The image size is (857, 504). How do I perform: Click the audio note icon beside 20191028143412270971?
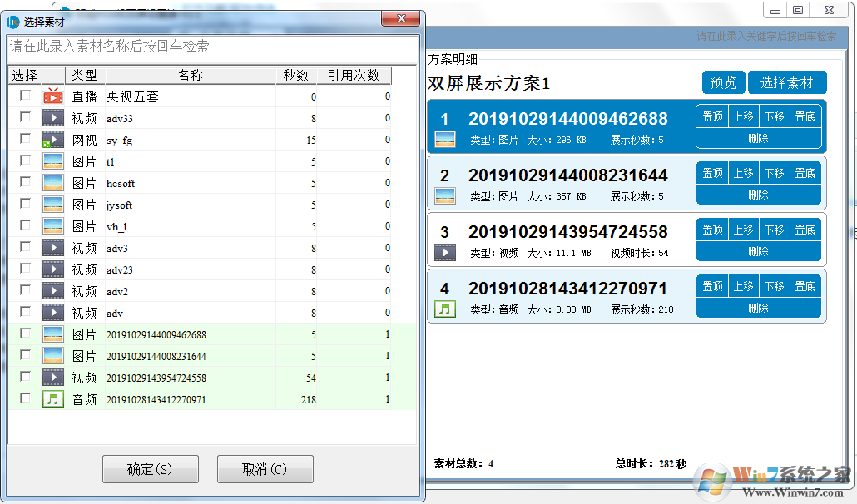pos(53,398)
